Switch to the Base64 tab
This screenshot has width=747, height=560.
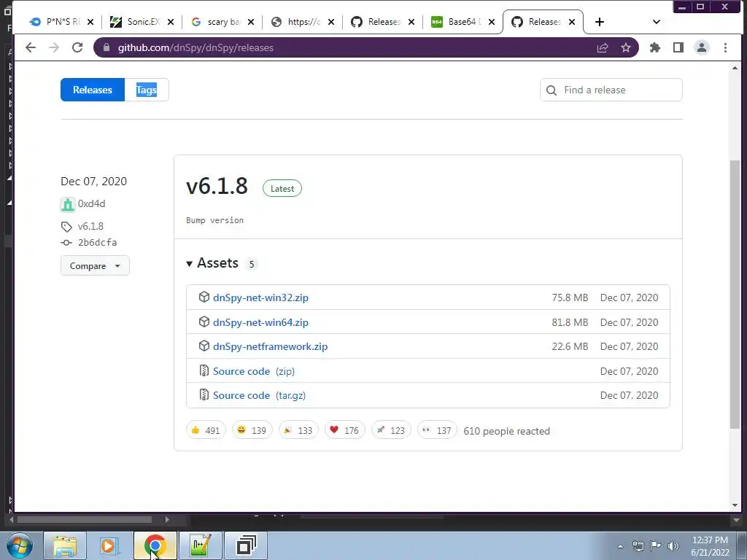462,22
